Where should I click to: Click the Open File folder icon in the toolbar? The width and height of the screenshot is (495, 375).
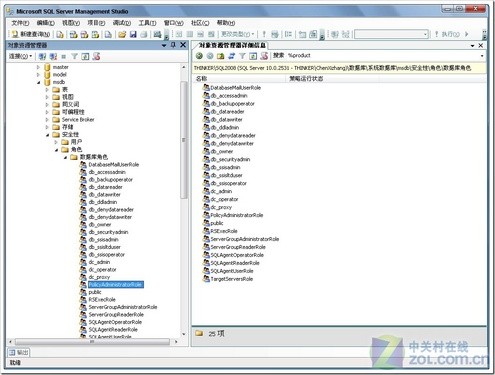(x=122, y=34)
